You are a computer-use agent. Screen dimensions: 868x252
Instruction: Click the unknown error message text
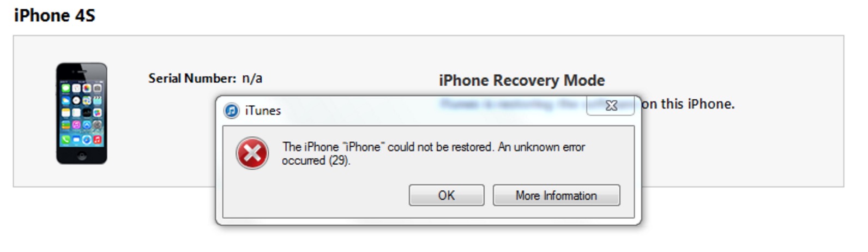(433, 153)
